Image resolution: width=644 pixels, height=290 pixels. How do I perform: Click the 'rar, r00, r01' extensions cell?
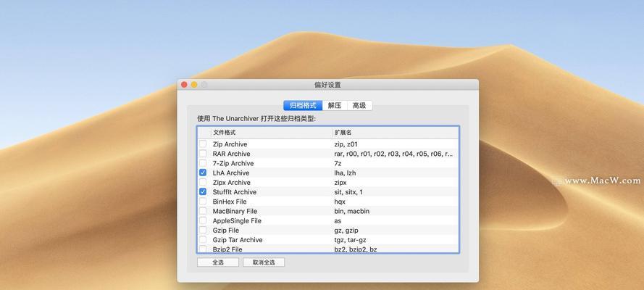(x=393, y=154)
